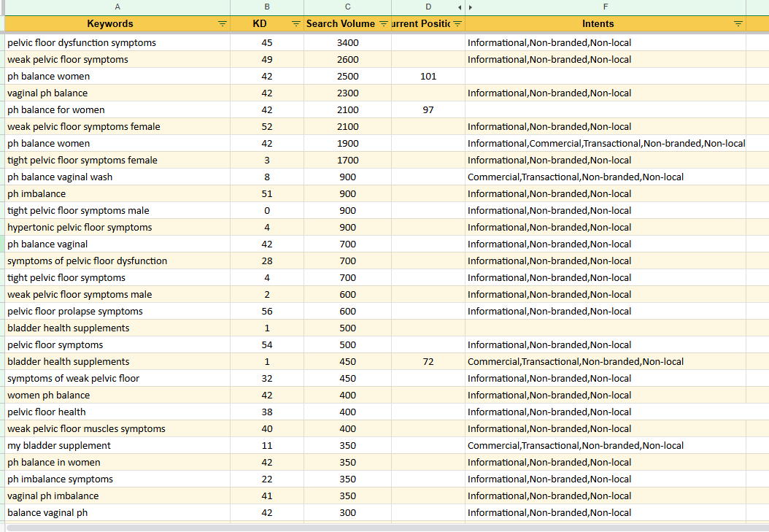
Task: Select column C header
Action: [x=347, y=7]
